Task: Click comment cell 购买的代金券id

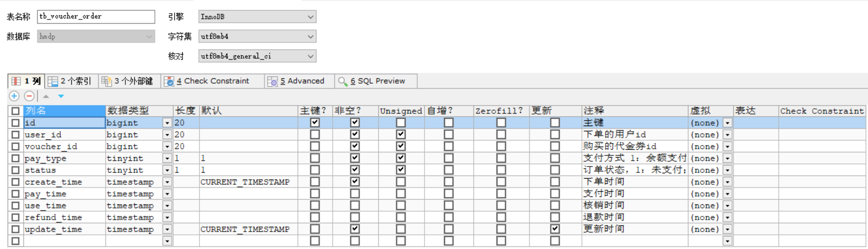Action: tap(636, 147)
